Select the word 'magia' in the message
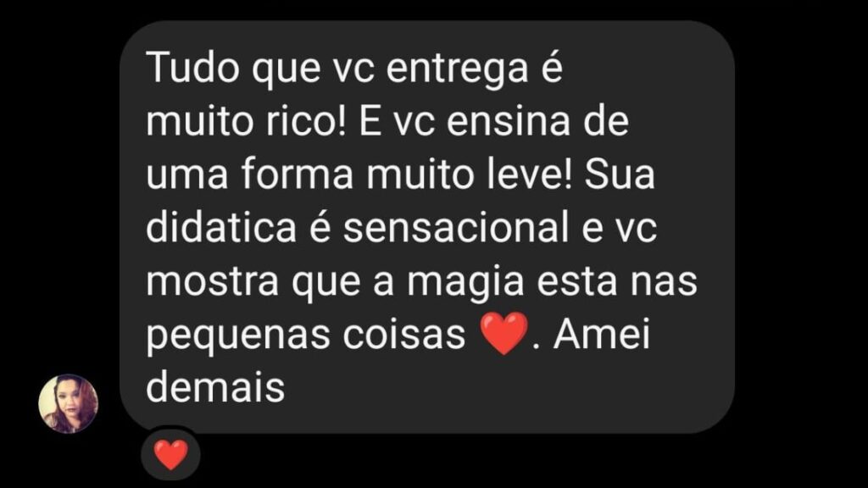This screenshot has width=868, height=488. click(465, 283)
